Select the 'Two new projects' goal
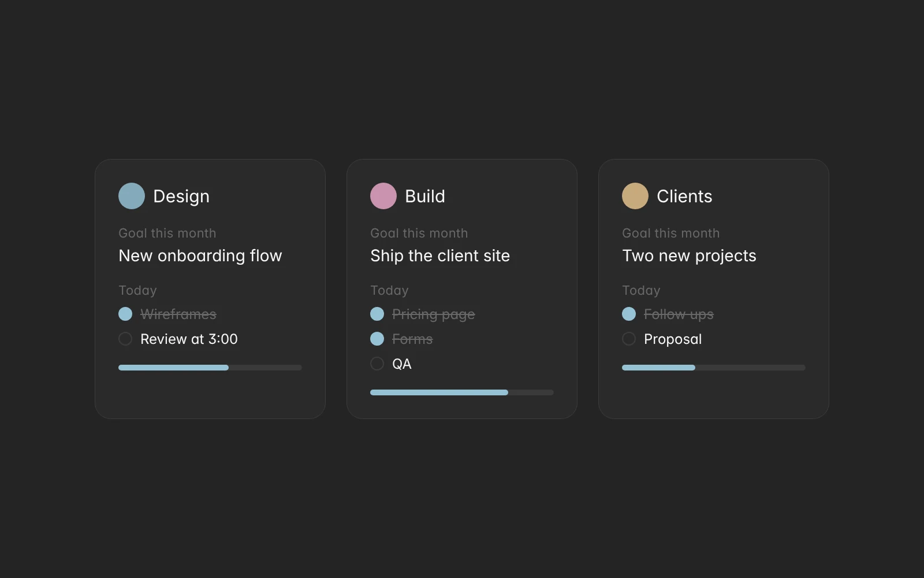 (x=689, y=256)
